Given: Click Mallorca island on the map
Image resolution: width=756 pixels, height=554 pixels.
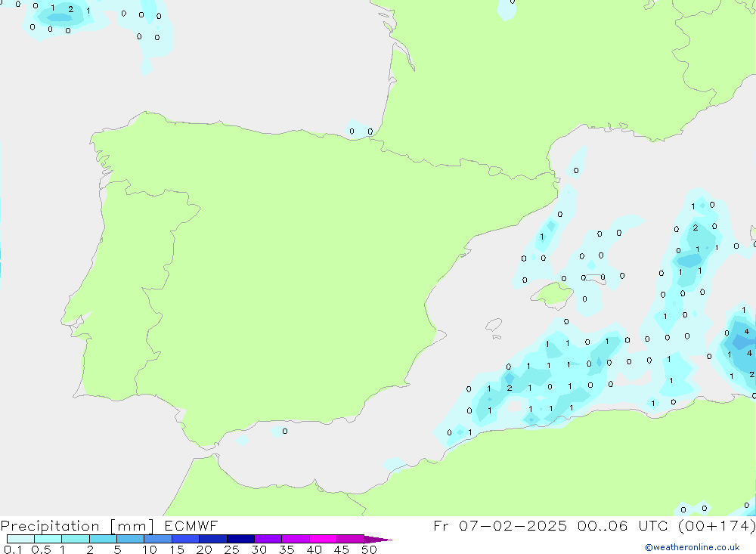Looking at the screenshot, I should click(552, 294).
